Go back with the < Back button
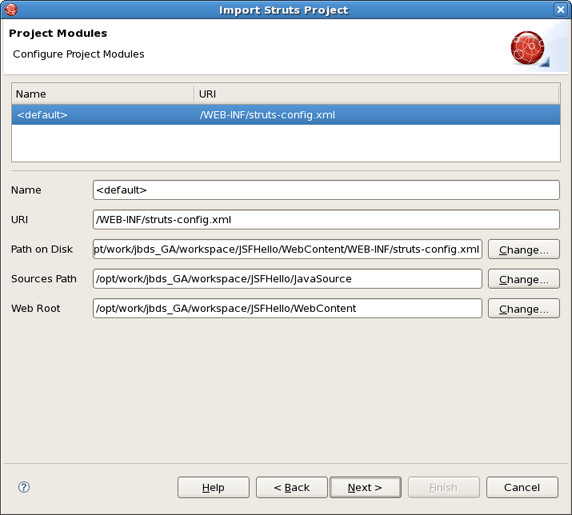Screen dimensions: 572x515 point(292,487)
